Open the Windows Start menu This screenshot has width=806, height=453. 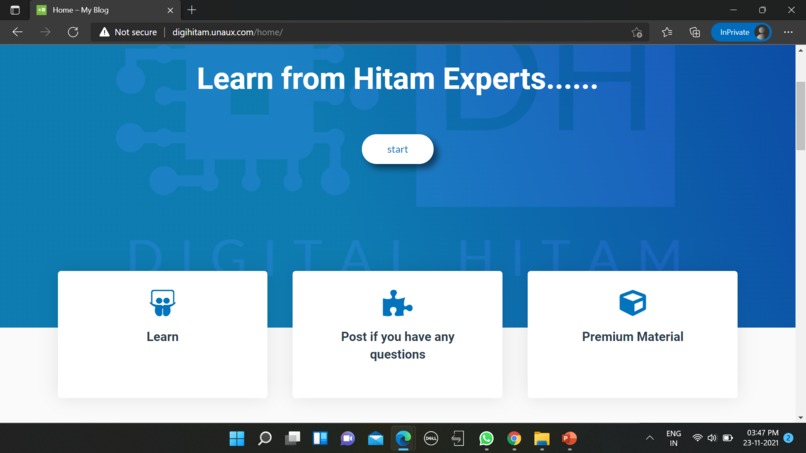[236, 438]
